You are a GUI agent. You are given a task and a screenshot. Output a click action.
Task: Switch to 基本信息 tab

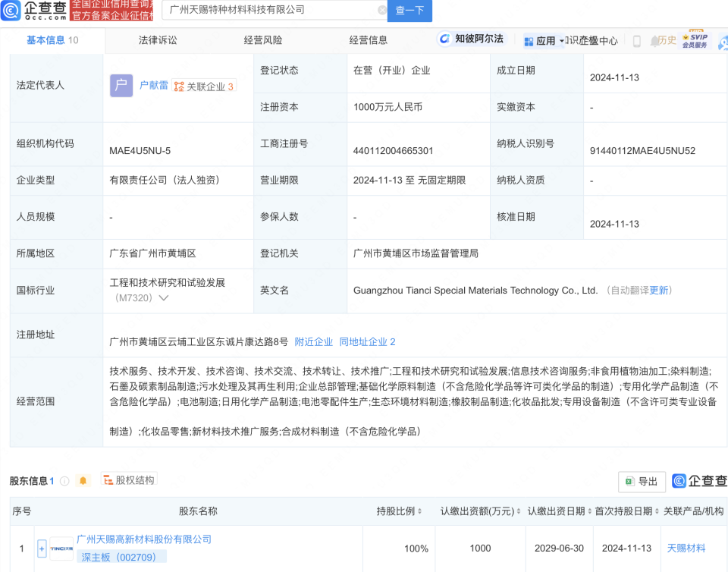pyautogui.click(x=52, y=40)
